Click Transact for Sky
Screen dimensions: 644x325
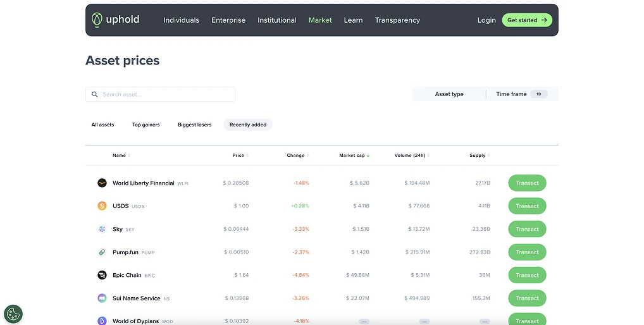tap(527, 229)
